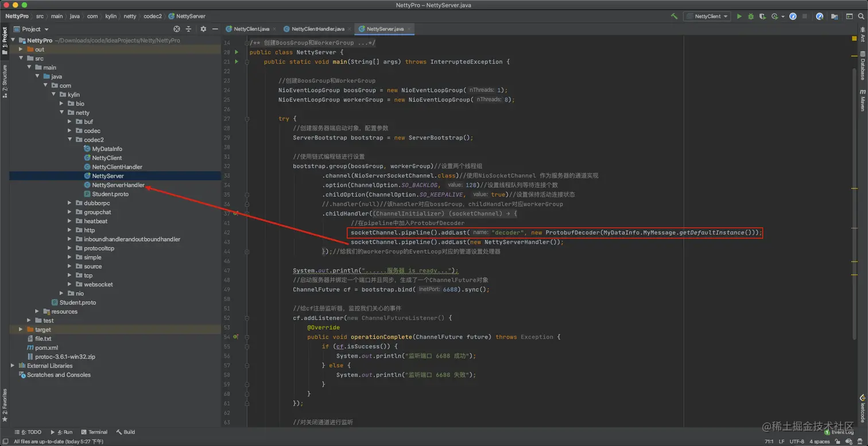Select NettyServerHandler in project tree
Viewport: 868px width, 446px height.
pyautogui.click(x=118, y=185)
